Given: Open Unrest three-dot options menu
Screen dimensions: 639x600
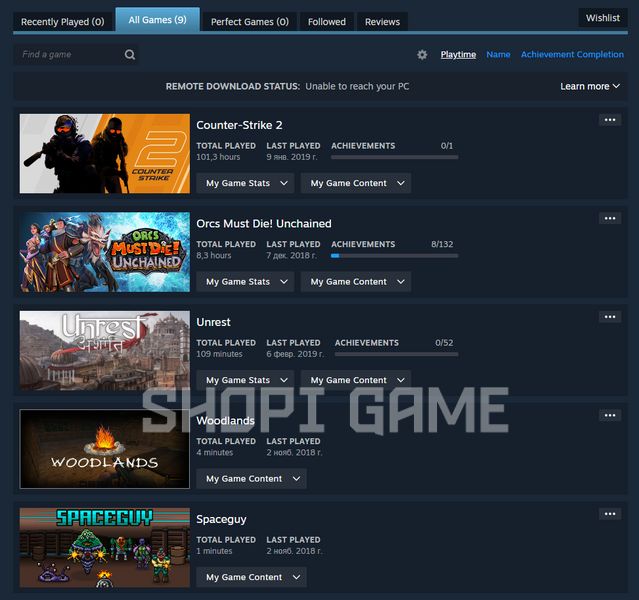Looking at the screenshot, I should [610, 317].
